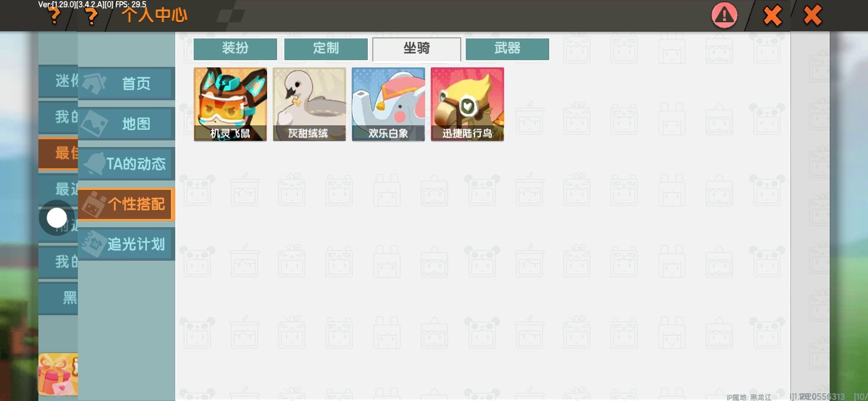Open the 定制 tab
This screenshot has height=401, width=868.
pos(326,49)
